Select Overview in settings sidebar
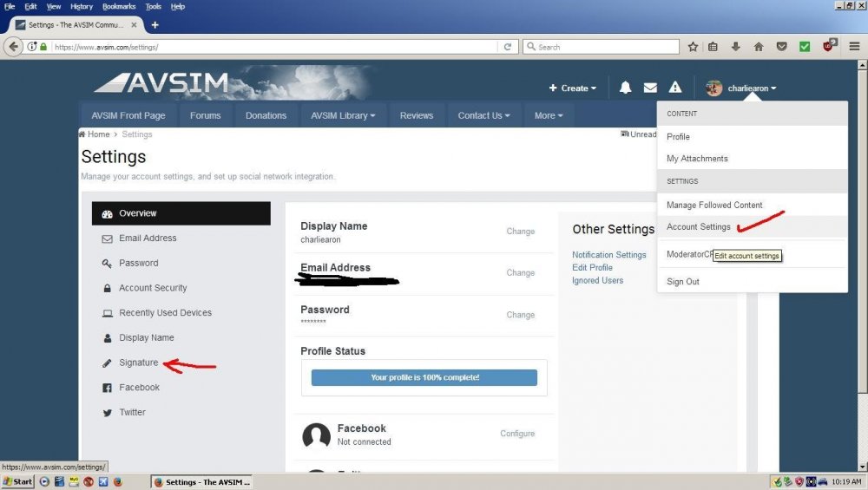 pos(181,213)
